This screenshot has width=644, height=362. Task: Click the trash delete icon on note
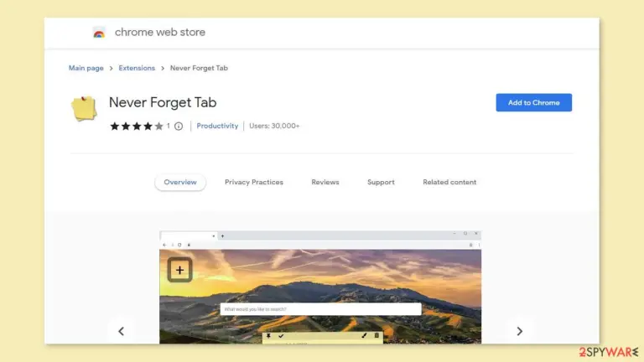[x=377, y=335]
